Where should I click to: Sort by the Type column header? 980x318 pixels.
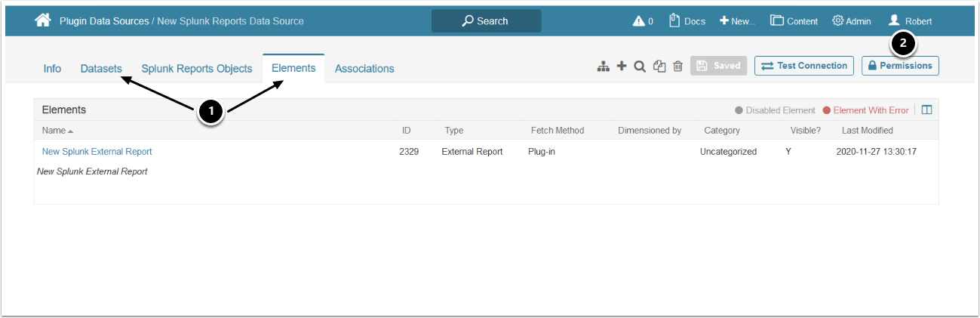point(454,131)
